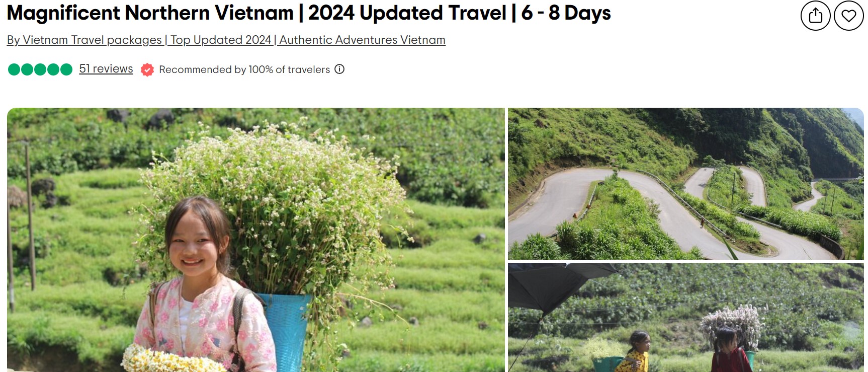The height and width of the screenshot is (372, 868).
Task: Click the second green rating bubble
Action: pos(27,69)
